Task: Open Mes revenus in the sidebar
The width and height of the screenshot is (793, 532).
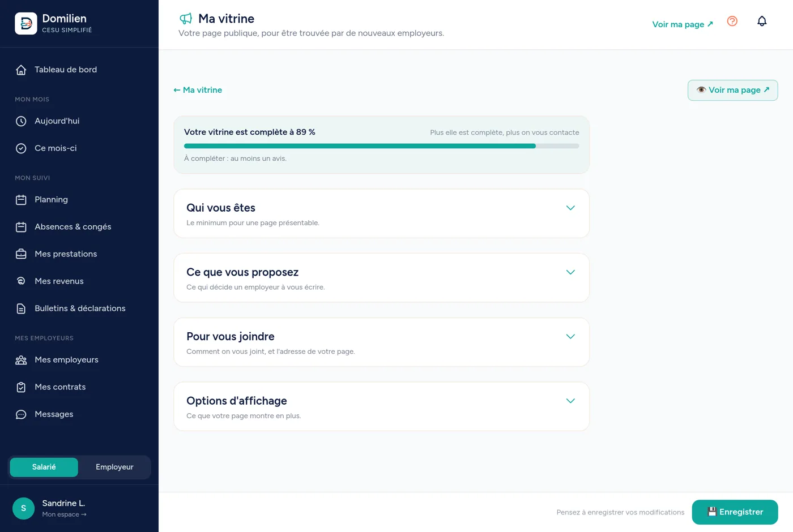Action: [x=79, y=281]
